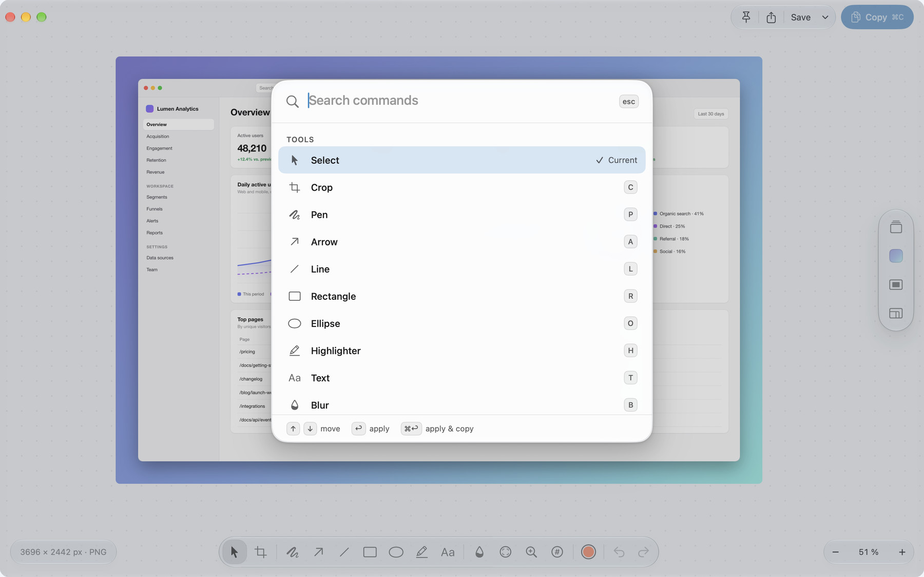Pick the magnifier loupe tool in the bottom toolbar

[x=531, y=552]
